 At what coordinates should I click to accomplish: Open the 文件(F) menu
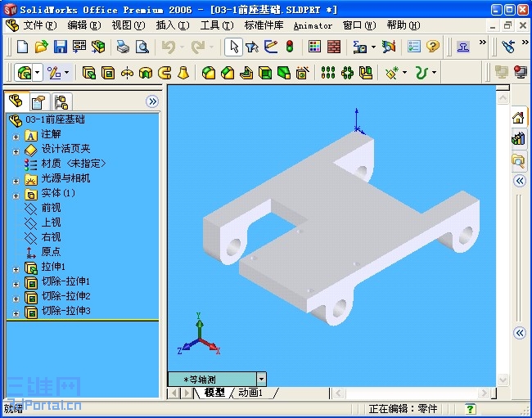pos(39,25)
